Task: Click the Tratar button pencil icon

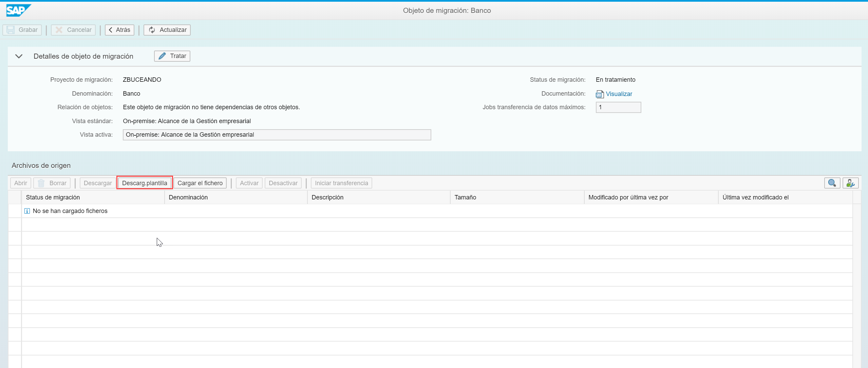Action: [x=163, y=56]
